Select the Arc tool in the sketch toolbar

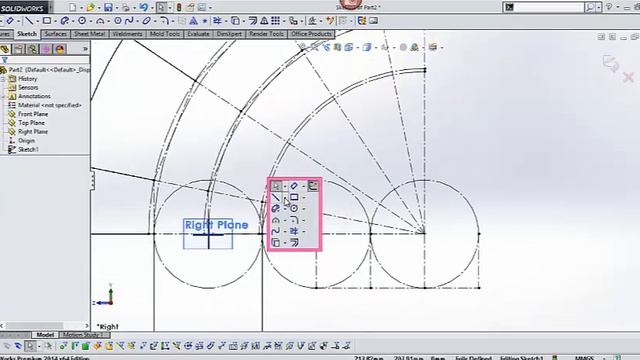[100, 20]
